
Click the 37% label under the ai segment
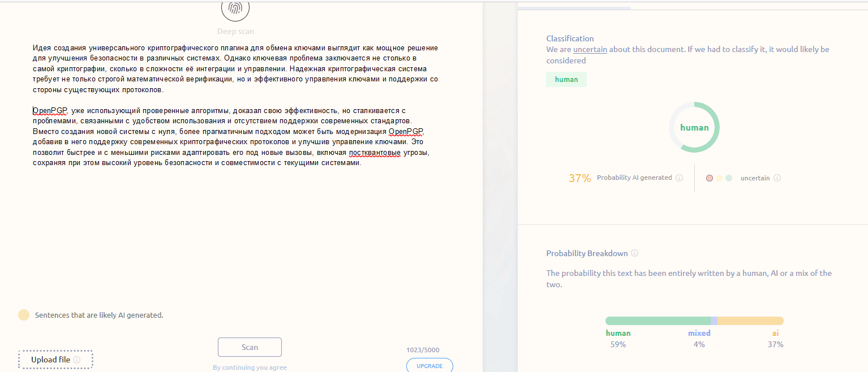(775, 344)
